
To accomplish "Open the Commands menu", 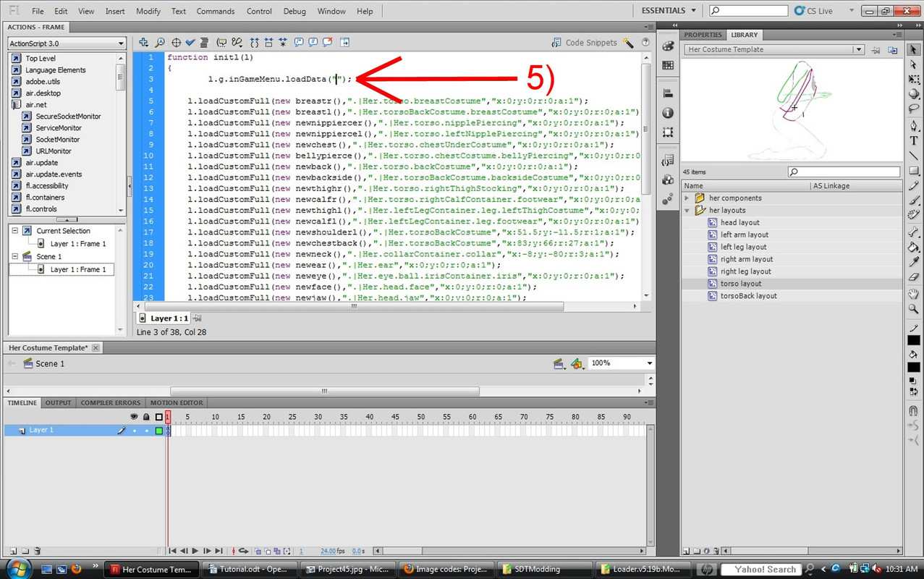I will [216, 11].
